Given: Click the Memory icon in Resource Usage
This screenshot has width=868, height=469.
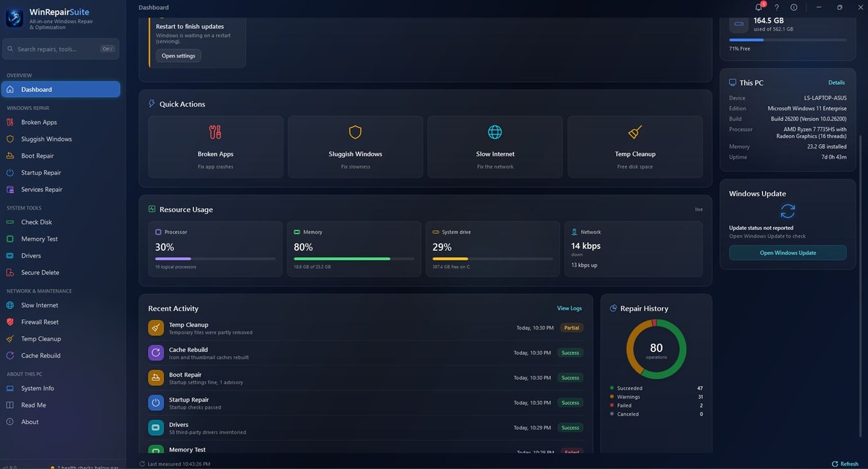Looking at the screenshot, I should 297,232.
